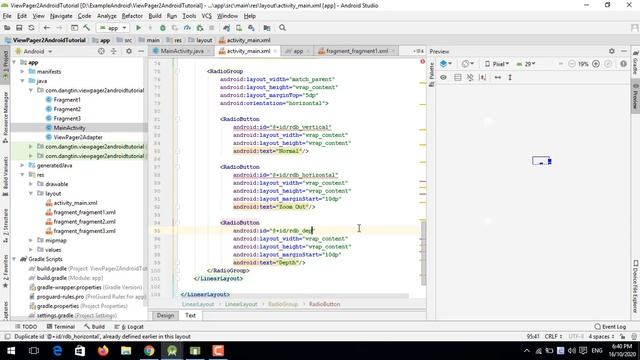Switch to the MainActivity.java tab
The width and height of the screenshot is (640, 360).
(182, 51)
